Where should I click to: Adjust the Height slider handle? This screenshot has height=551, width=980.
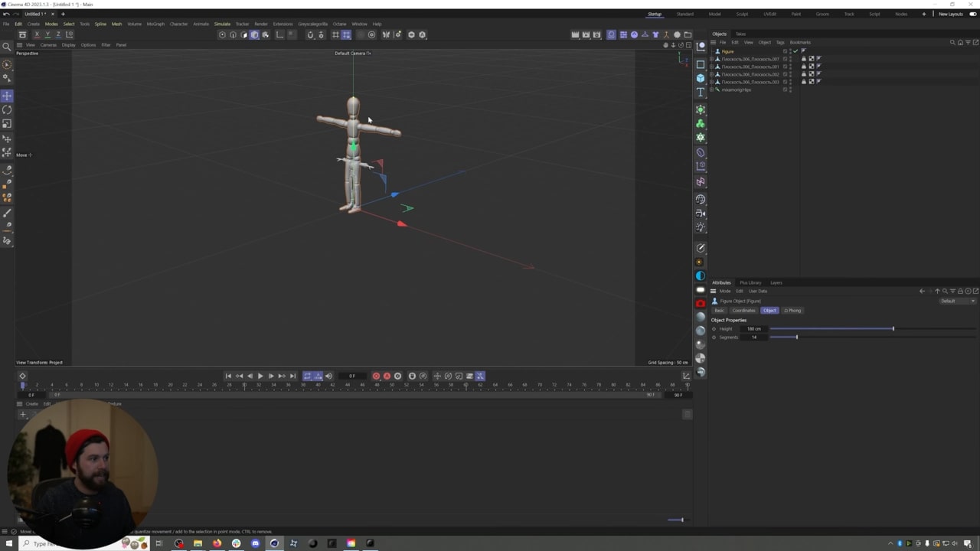tap(893, 328)
